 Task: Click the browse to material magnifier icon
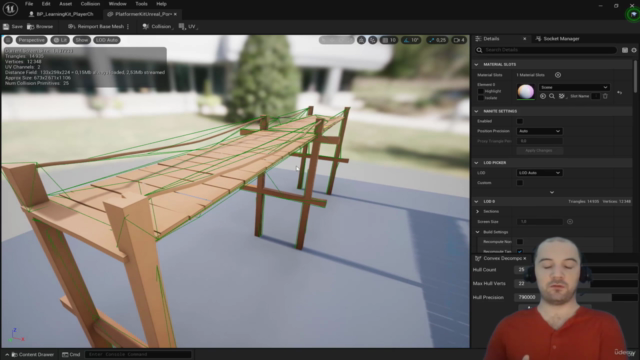pos(552,96)
